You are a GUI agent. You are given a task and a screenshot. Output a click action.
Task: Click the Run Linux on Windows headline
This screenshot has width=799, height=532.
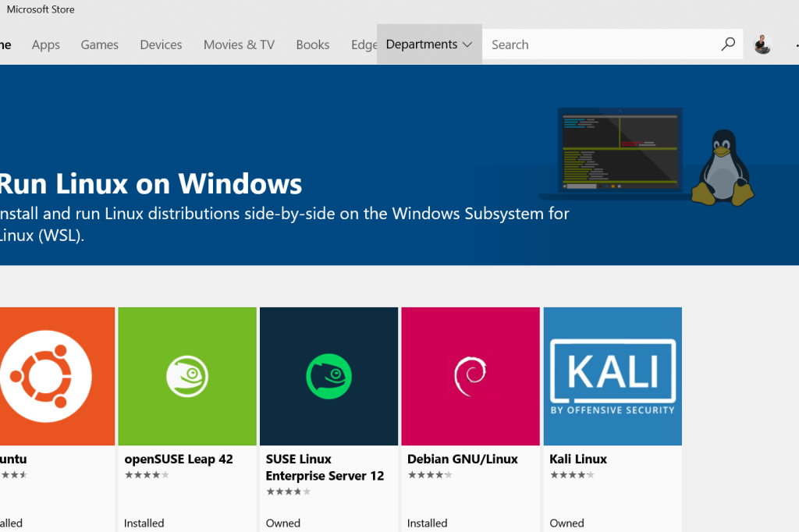[150, 184]
